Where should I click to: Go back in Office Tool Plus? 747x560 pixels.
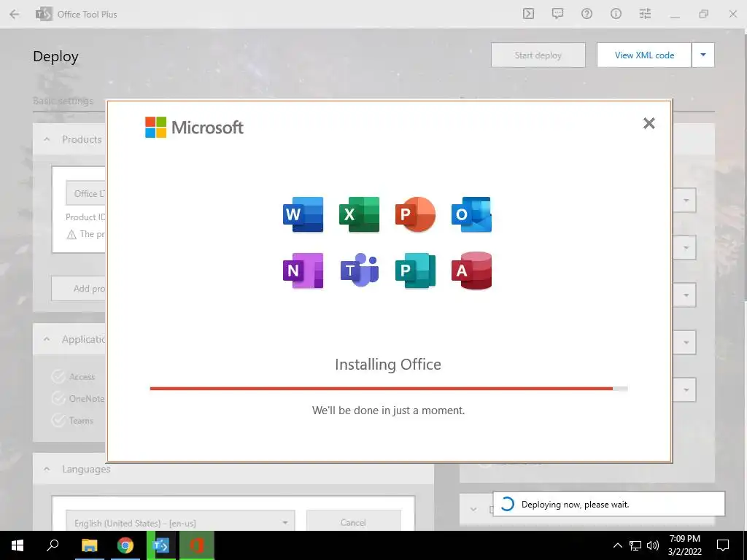click(x=15, y=15)
